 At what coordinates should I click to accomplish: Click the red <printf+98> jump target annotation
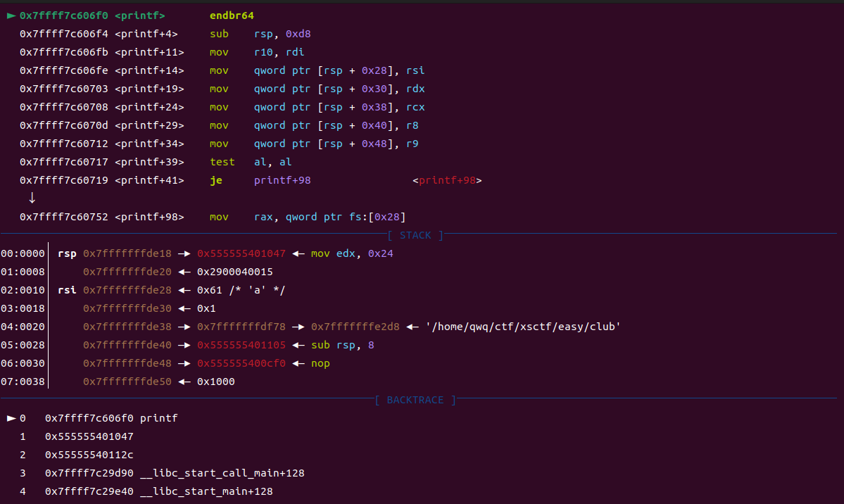[447, 180]
